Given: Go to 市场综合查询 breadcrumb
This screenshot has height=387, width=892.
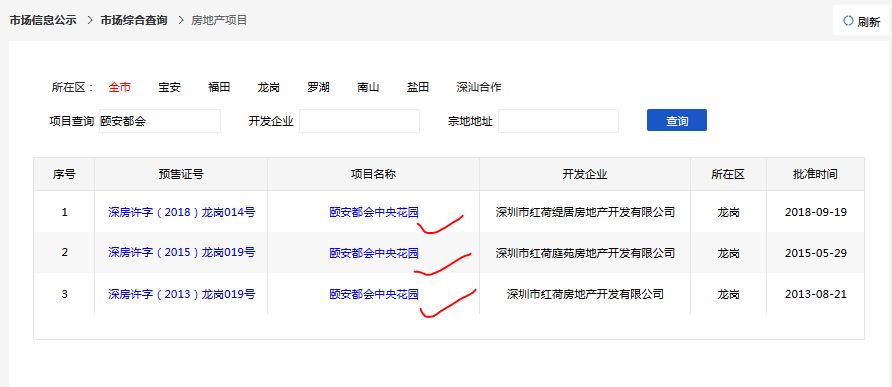Looking at the screenshot, I should (134, 20).
